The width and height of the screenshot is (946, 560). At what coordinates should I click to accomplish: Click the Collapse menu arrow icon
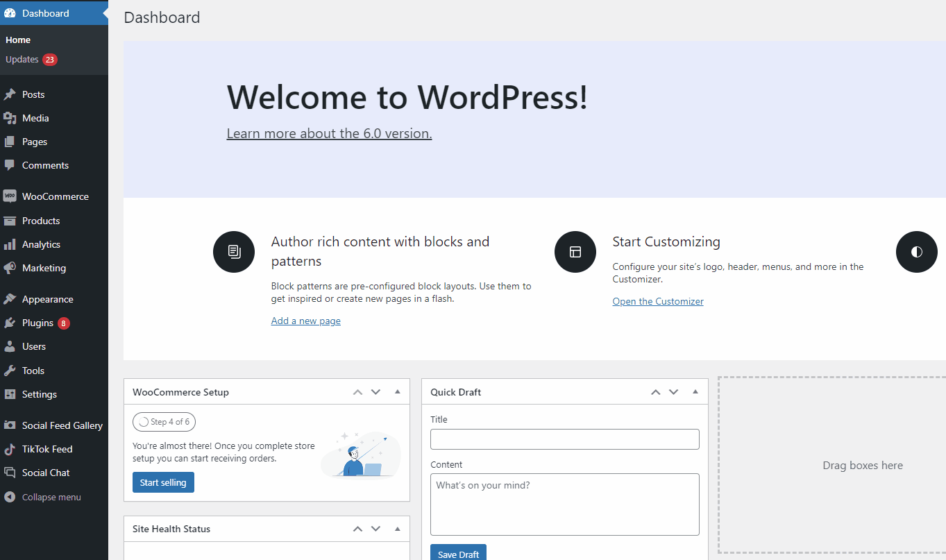[10, 497]
